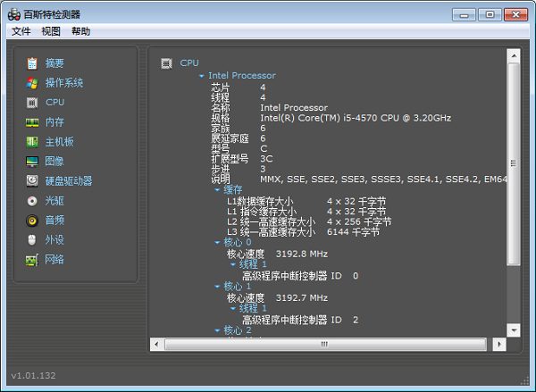Image resolution: width=536 pixels, height=392 pixels.
Task: Click the CPU heading in content pane
Action: 189,63
